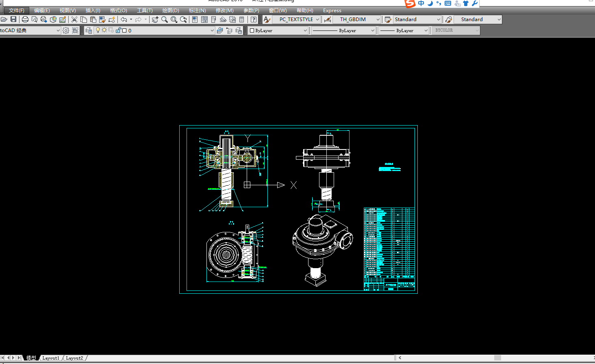Open the Properties palette
The width and height of the screenshot is (595, 364).
pos(195,19)
